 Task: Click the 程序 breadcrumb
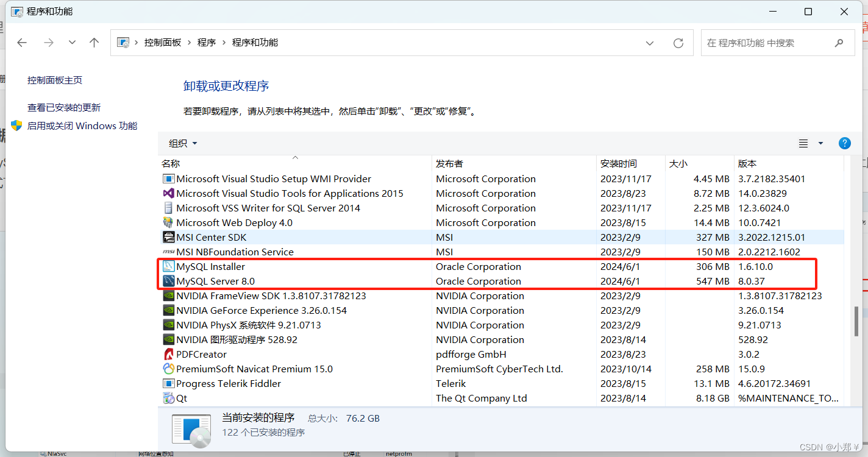[x=207, y=43]
